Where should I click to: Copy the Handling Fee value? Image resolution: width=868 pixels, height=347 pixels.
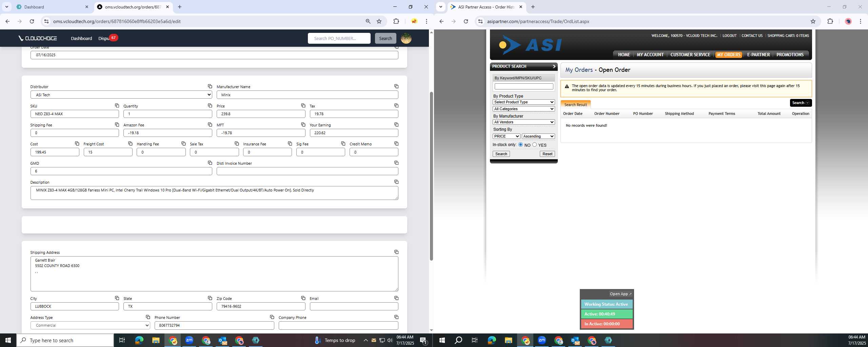[183, 144]
